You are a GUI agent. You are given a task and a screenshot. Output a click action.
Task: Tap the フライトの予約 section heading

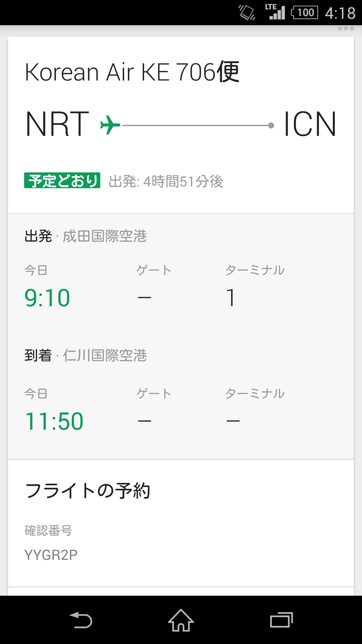(x=87, y=491)
